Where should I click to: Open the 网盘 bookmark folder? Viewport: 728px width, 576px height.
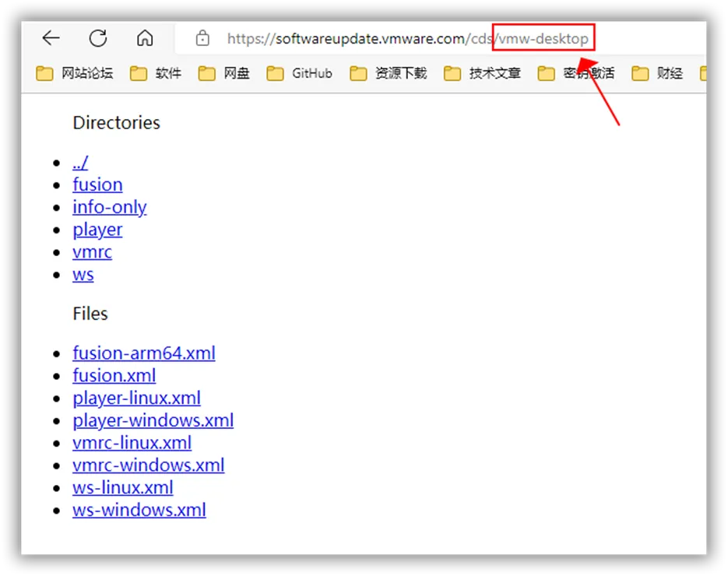click(x=224, y=73)
